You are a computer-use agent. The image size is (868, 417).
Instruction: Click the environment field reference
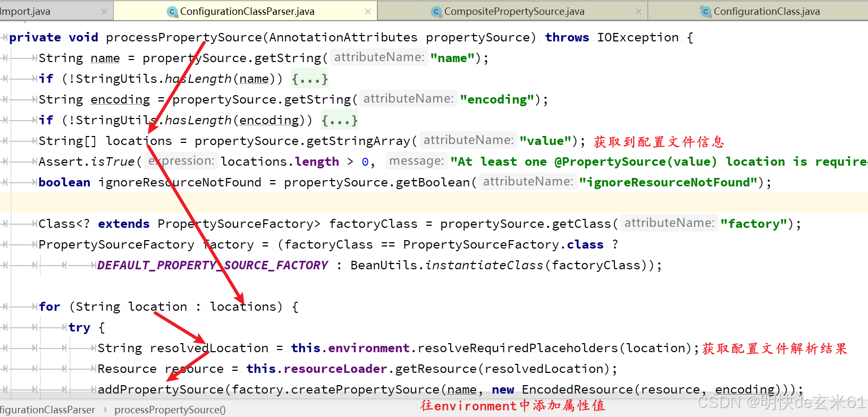[x=369, y=348]
